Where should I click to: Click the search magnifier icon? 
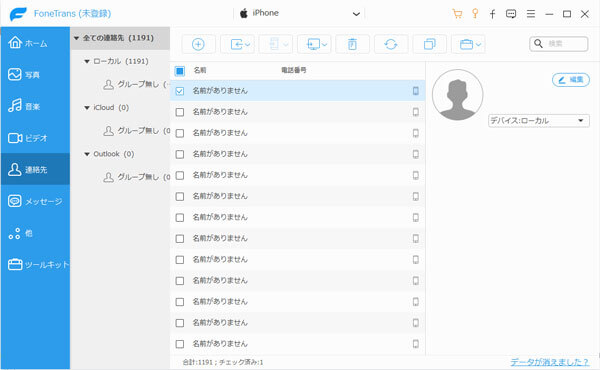(538, 44)
